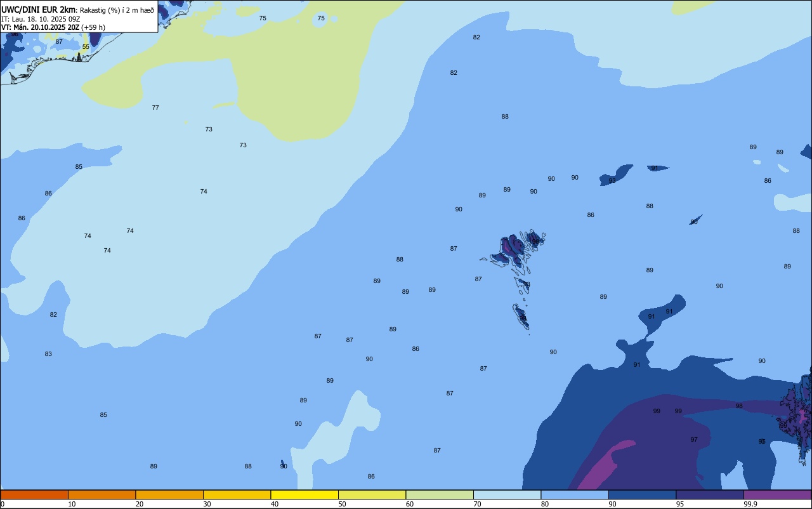The height and width of the screenshot is (509, 812).
Task: Click the map humidity value '83'
Action: 48,354
